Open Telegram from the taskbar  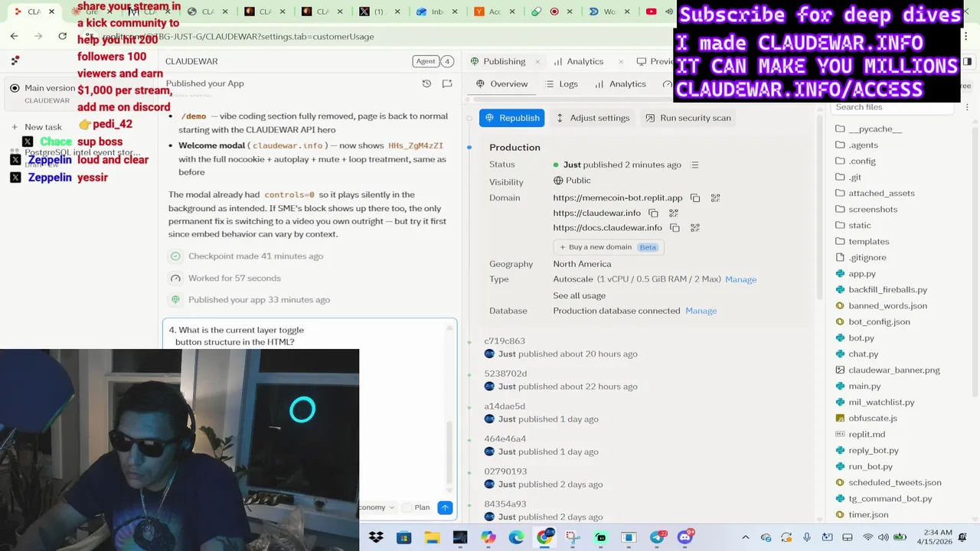(658, 537)
